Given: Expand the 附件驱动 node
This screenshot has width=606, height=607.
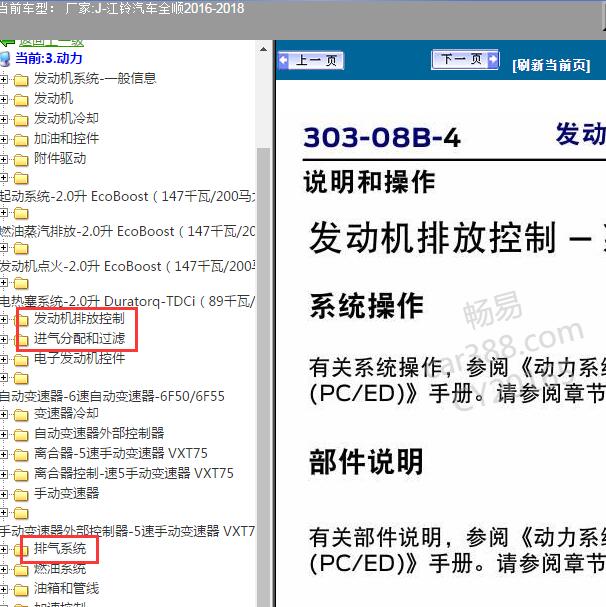Looking at the screenshot, I should [x=3, y=159].
